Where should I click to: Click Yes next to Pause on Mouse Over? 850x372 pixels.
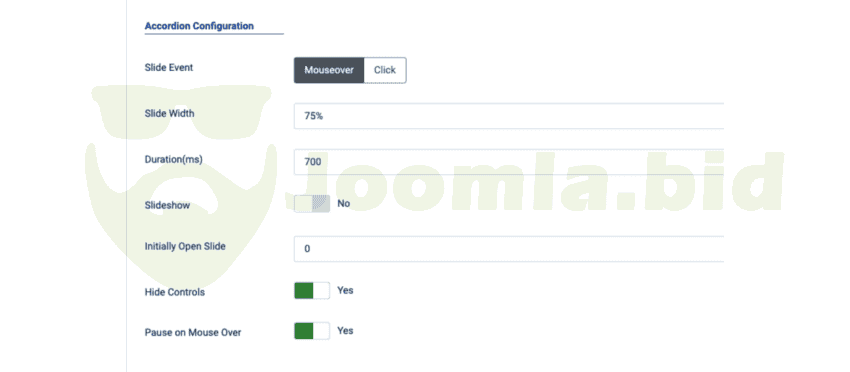[345, 331]
